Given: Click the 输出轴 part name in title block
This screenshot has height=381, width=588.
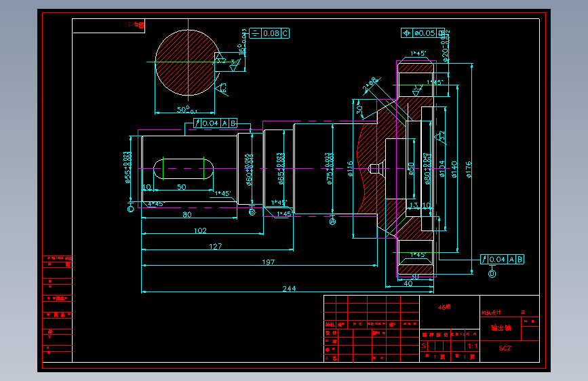Looking at the screenshot, I should (501, 327).
